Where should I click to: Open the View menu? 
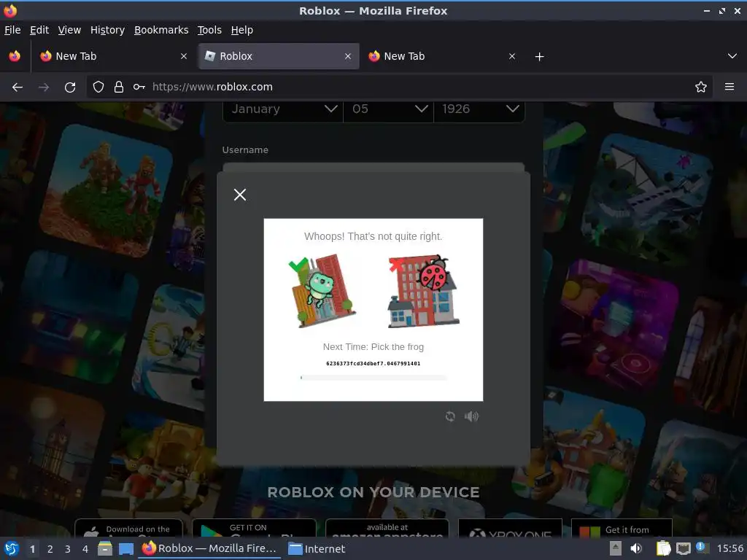tap(69, 30)
